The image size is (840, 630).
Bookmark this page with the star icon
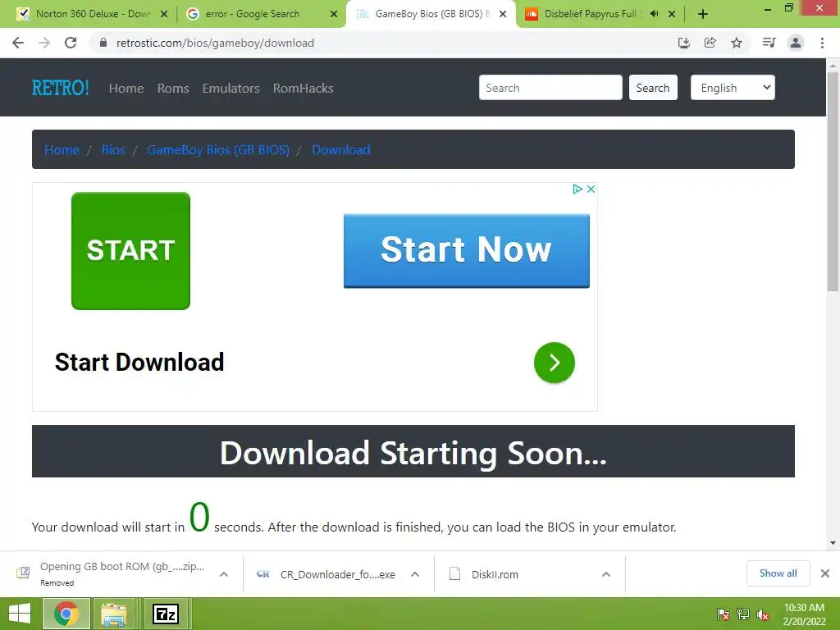[x=737, y=43]
